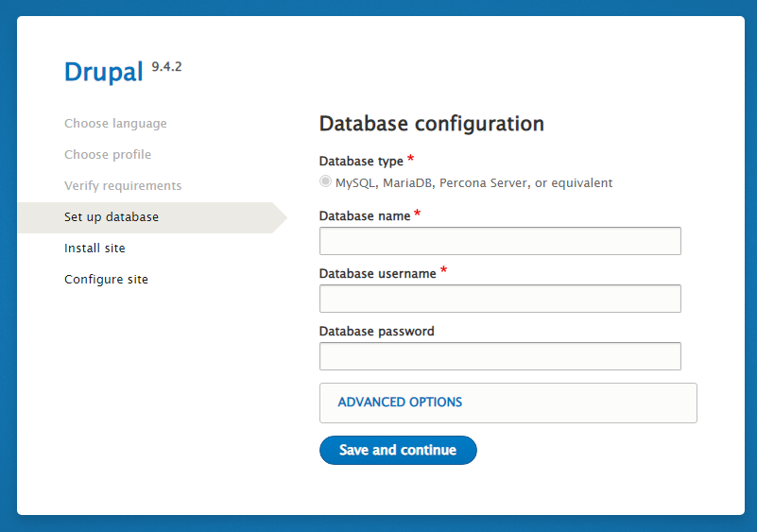Open the Configure site step
The height and width of the screenshot is (532, 757).
click(x=106, y=280)
